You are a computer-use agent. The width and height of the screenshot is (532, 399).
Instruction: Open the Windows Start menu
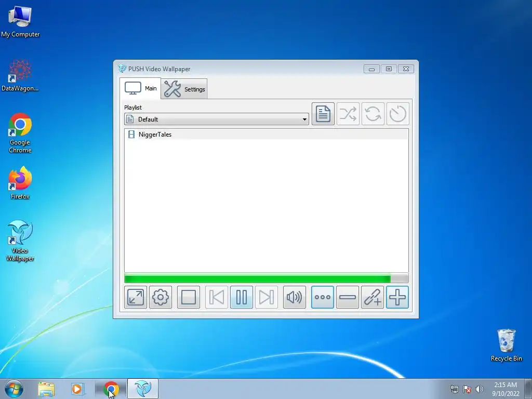click(x=14, y=389)
